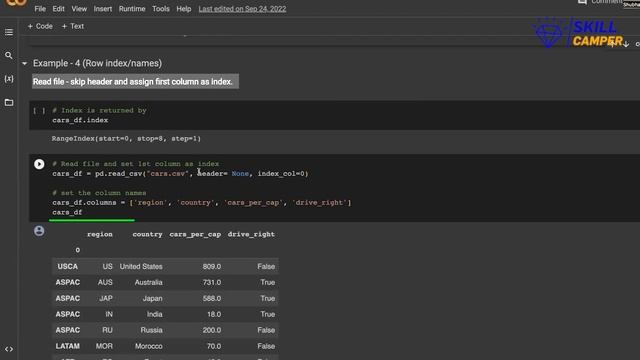
Task: Click the 'drive_right' column header
Action: [x=251, y=234]
